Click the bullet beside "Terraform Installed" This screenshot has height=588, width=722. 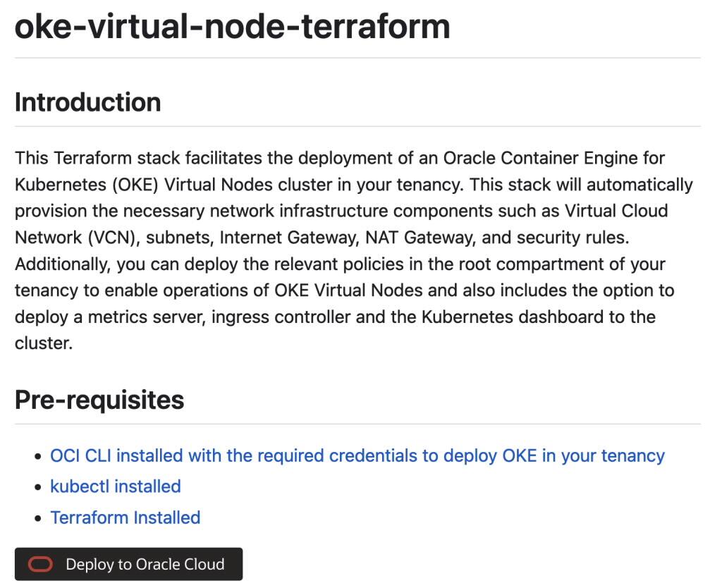[x=36, y=517]
